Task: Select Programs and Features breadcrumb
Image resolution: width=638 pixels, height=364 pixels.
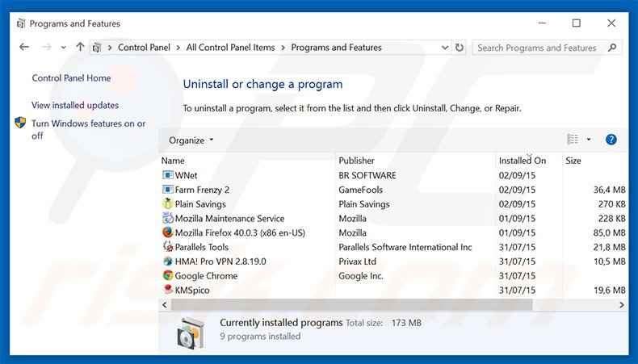Action: [337, 48]
